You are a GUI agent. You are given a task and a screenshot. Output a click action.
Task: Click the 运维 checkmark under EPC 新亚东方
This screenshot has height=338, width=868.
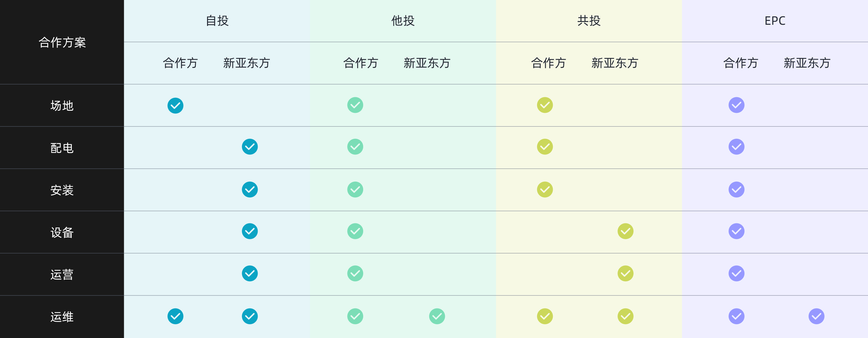click(816, 316)
